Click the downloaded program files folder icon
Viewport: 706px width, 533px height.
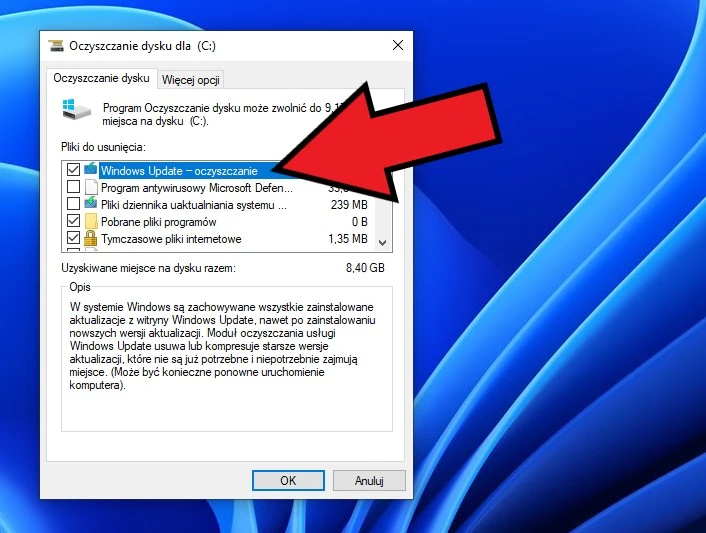pyautogui.click(x=91, y=221)
